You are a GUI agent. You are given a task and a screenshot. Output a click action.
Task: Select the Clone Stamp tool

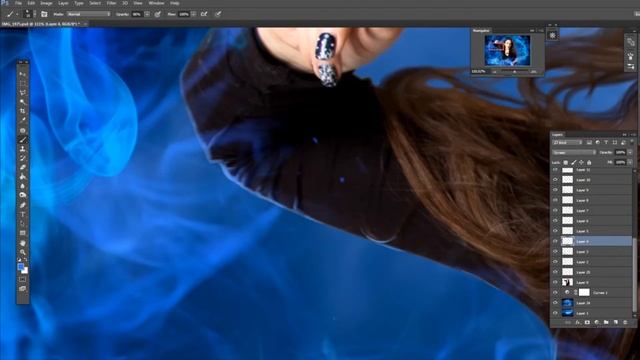(22, 149)
